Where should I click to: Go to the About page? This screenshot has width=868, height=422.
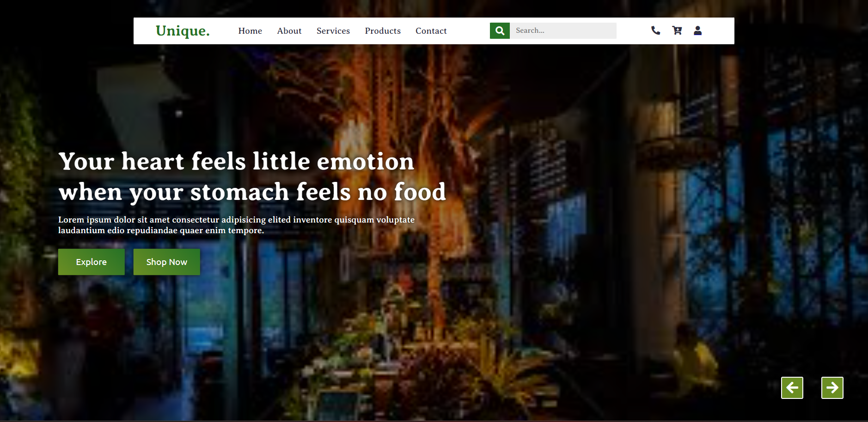tap(289, 31)
